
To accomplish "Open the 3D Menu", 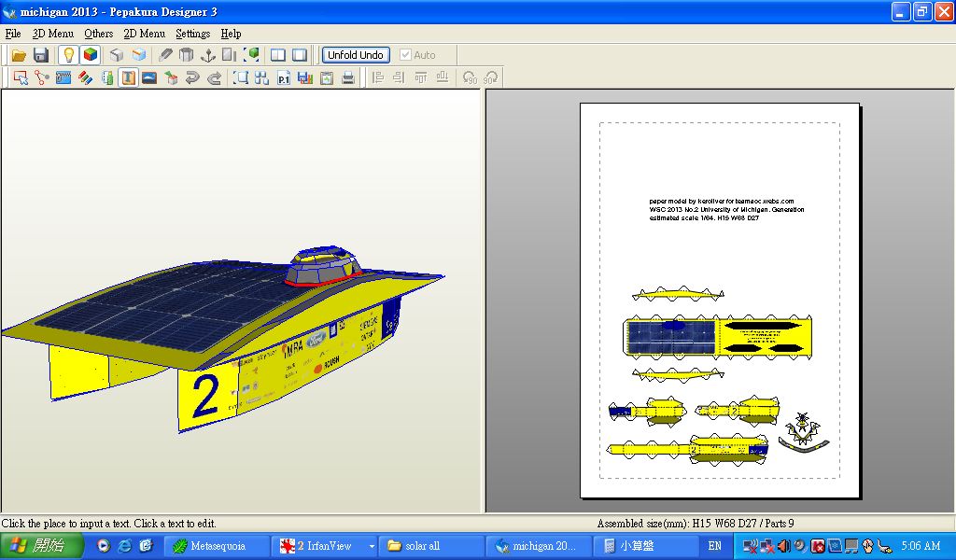I will coord(52,34).
